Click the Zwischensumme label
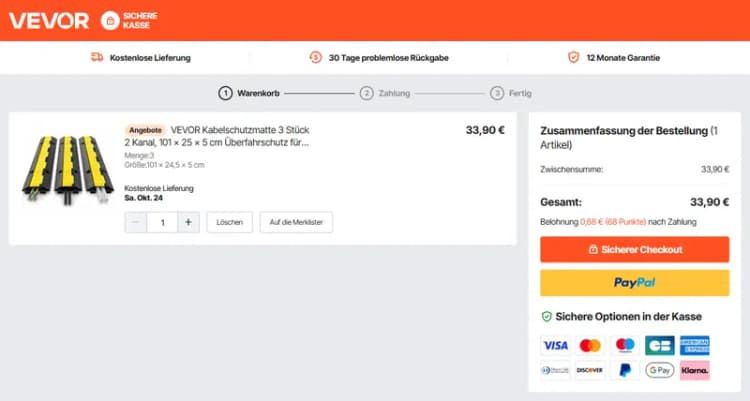Viewport: 750px width, 401px height. 572,169
